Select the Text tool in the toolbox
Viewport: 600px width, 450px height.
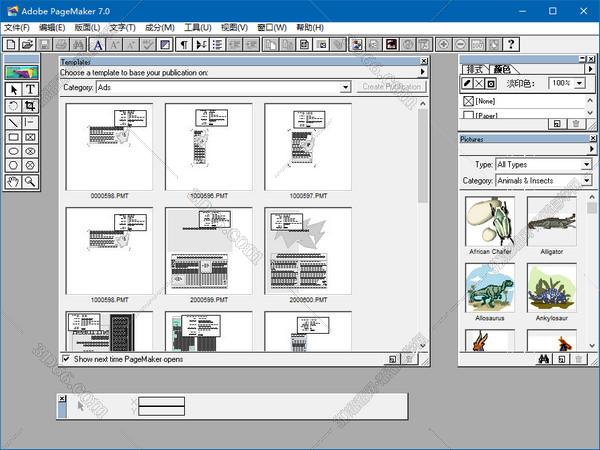31,89
